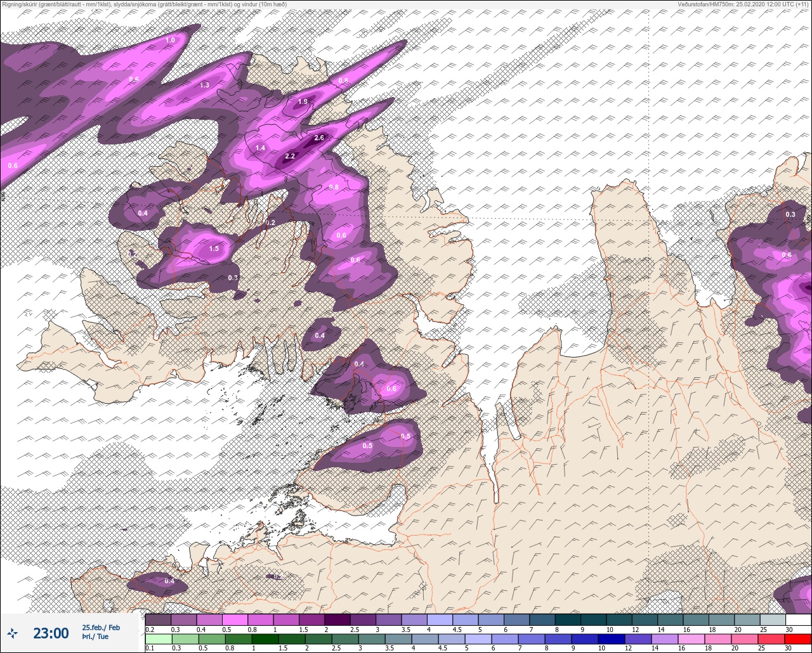Select the top-row legend swatch between 0.5 and 0.8
The width and height of the screenshot is (812, 653).
pyautogui.click(x=235, y=619)
